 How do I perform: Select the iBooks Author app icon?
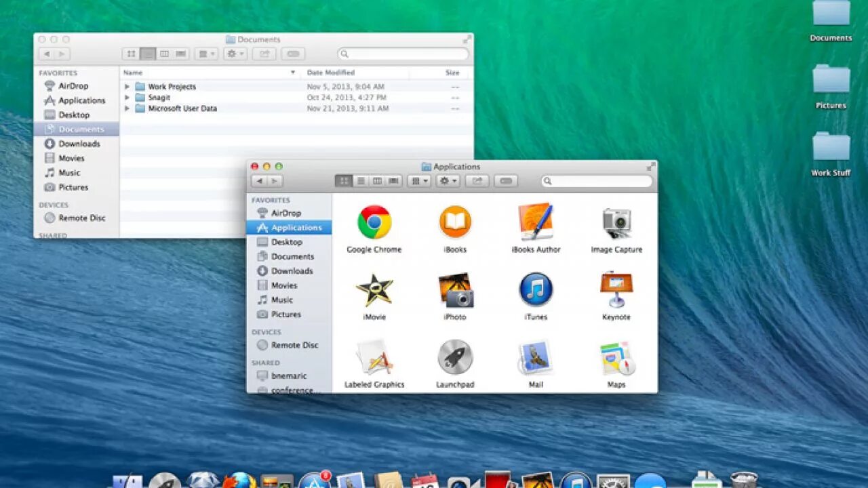536,222
